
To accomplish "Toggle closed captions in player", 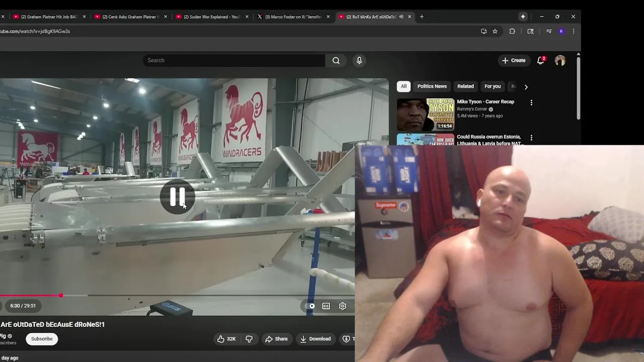I will click(x=326, y=306).
